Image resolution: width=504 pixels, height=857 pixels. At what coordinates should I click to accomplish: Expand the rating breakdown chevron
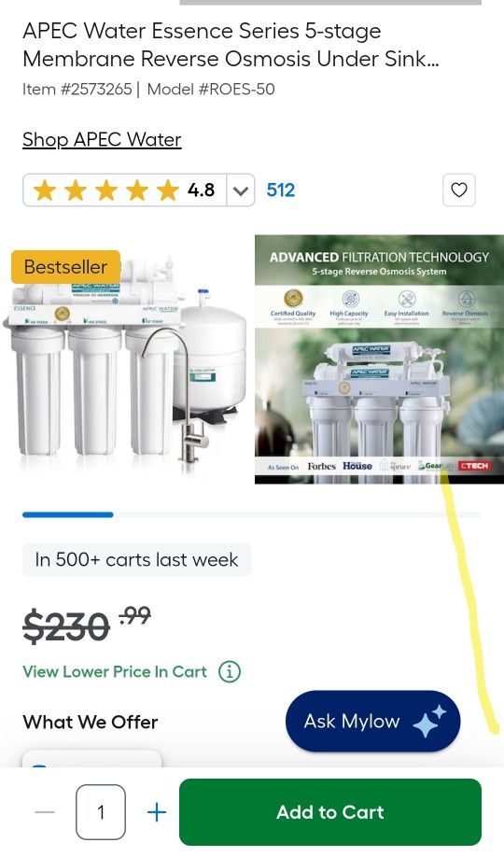241,190
